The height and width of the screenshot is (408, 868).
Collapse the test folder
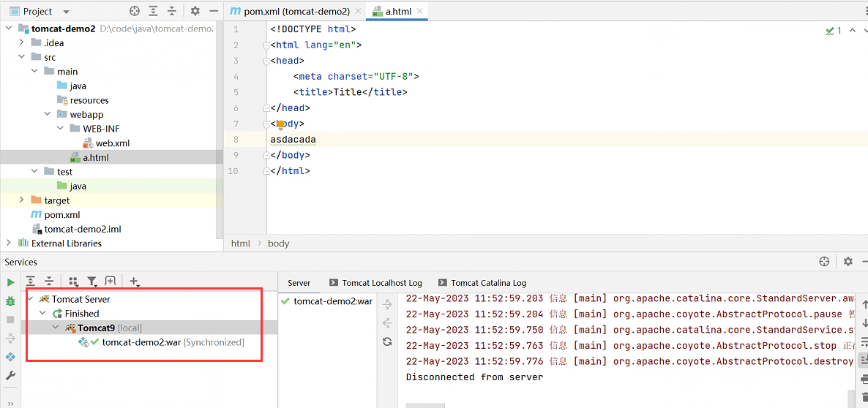[34, 172]
